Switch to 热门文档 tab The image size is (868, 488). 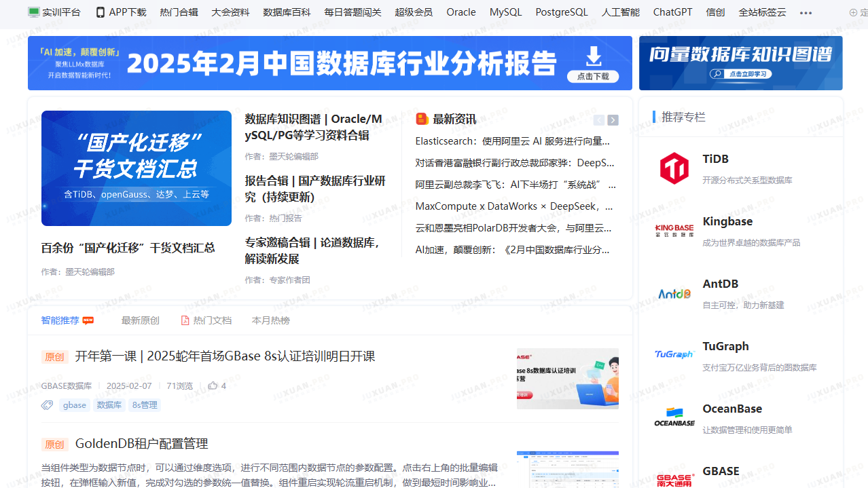[x=213, y=320]
